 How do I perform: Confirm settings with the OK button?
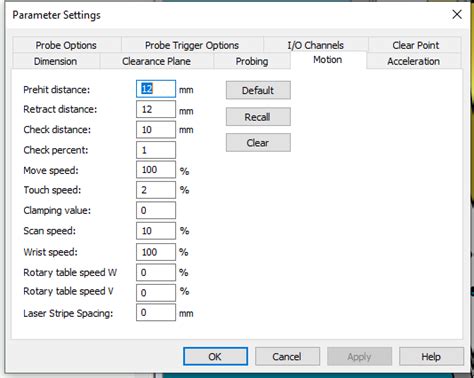click(215, 357)
